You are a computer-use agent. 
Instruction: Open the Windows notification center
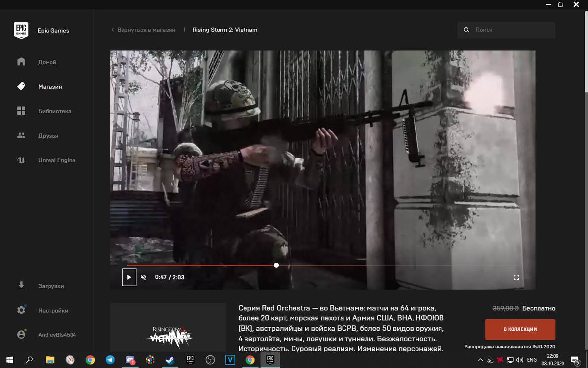point(575,360)
